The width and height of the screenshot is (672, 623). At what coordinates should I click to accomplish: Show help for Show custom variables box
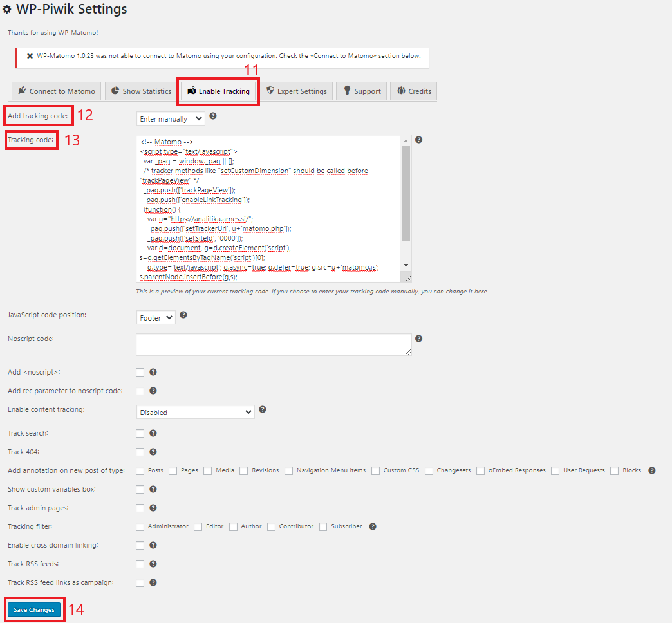(x=153, y=489)
